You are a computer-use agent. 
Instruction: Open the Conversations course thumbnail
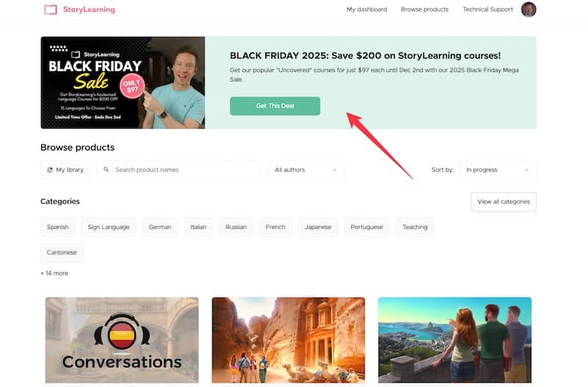click(122, 340)
